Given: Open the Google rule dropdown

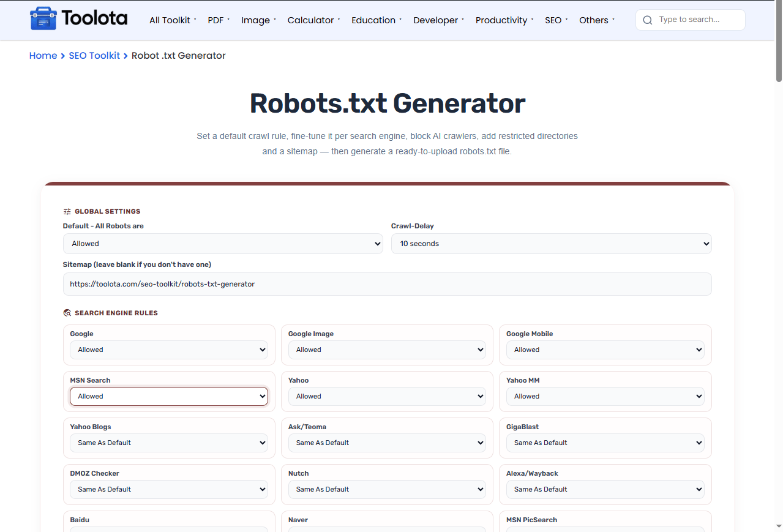Looking at the screenshot, I should click(169, 350).
